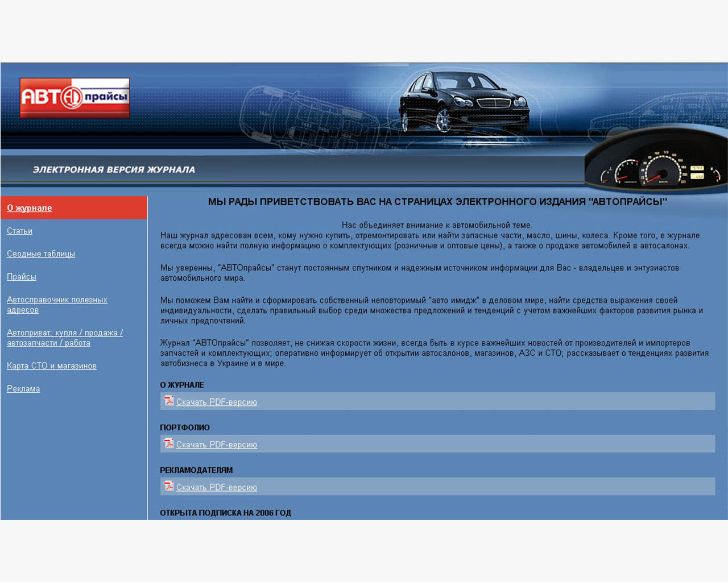
Task: Click the welcome heading МЫ РАДЫ ПРИВЕТСТВОВАТЬ
Action: [x=437, y=202]
